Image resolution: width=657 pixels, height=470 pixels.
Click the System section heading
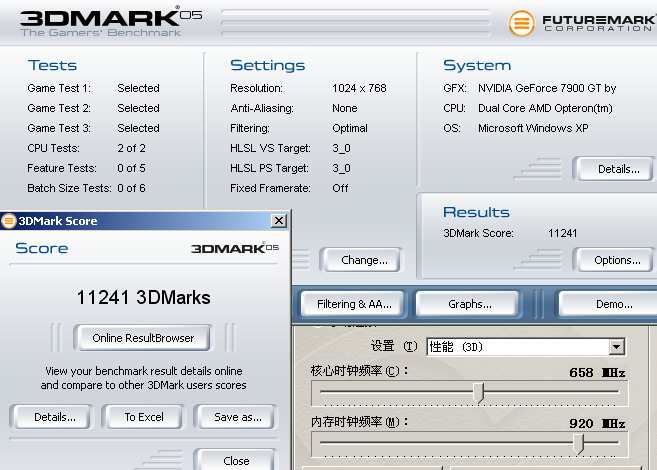click(477, 65)
